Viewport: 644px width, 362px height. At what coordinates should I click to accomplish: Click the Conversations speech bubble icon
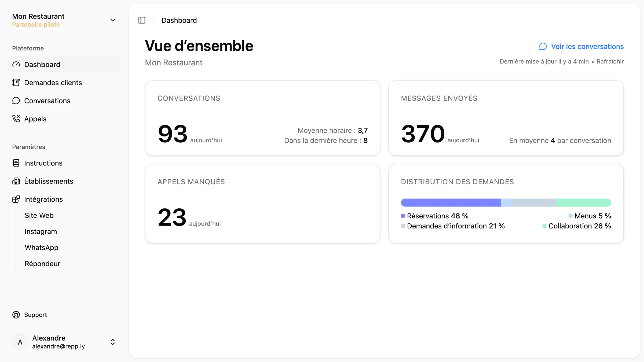click(16, 101)
